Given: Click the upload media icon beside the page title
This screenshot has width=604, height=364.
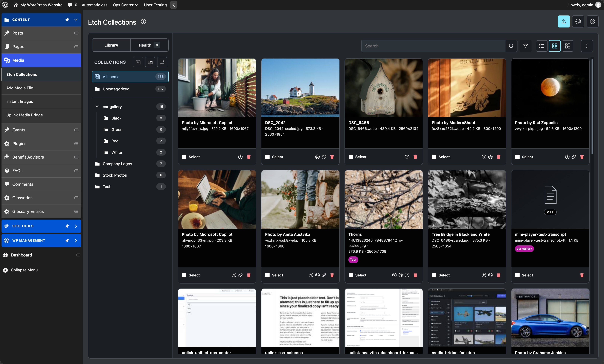Looking at the screenshot, I should [x=564, y=22].
